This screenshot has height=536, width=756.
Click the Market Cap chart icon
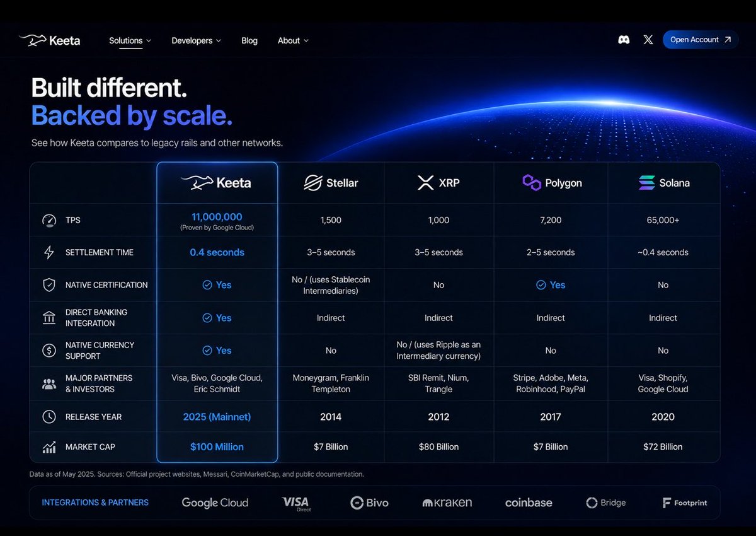click(49, 447)
